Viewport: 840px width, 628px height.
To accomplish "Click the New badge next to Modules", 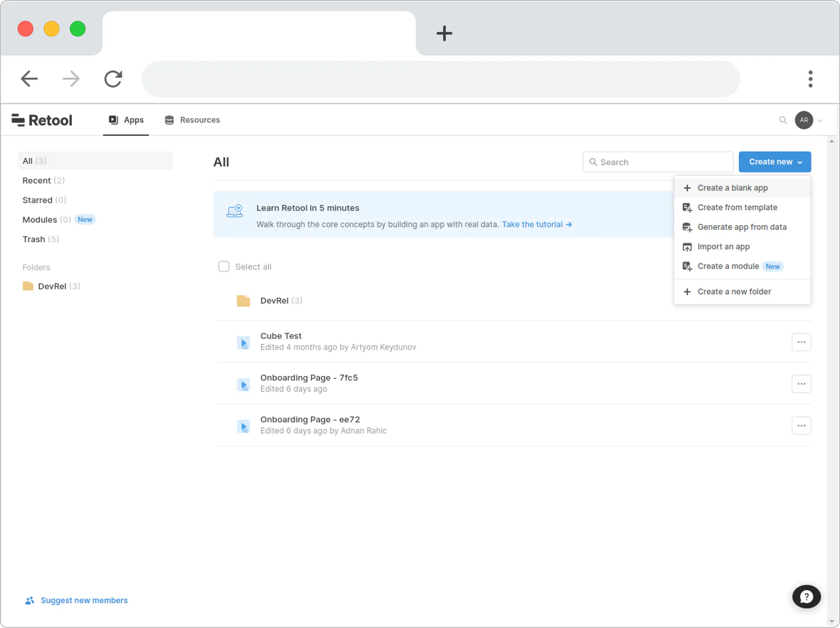I will 85,219.
